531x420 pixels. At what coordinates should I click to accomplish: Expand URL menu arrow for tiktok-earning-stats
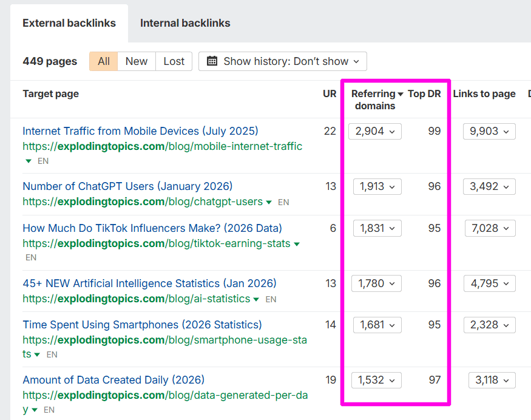297,244
